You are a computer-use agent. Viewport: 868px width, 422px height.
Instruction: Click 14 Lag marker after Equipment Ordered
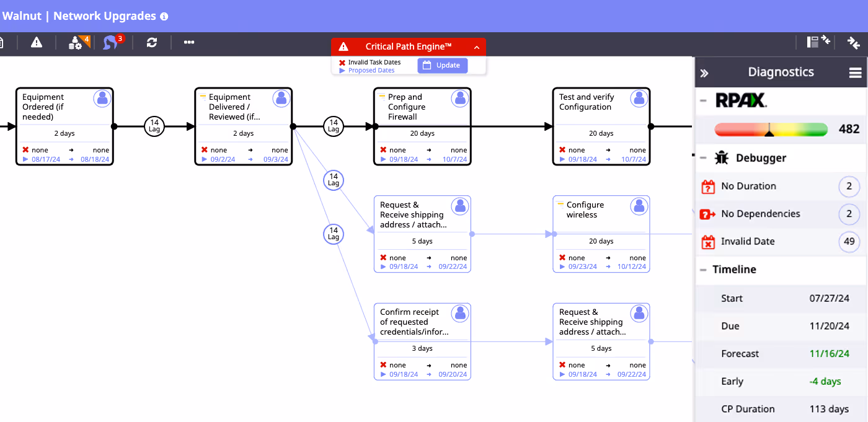coord(154,126)
